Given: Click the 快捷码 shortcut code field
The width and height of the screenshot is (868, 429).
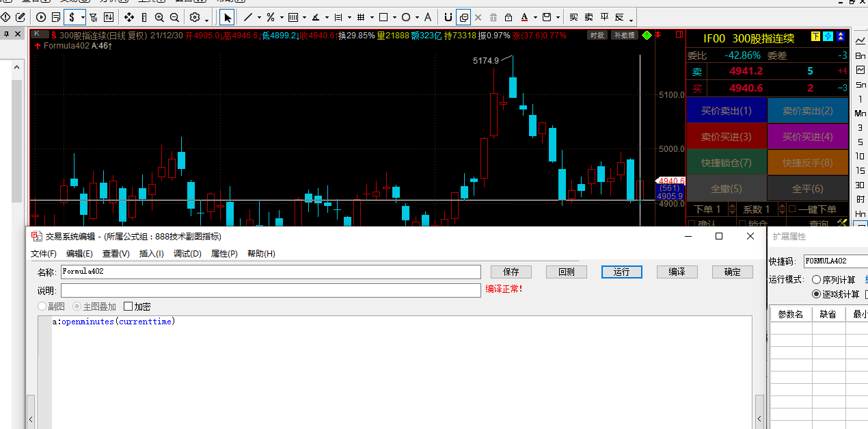Looking at the screenshot, I should pos(836,261).
